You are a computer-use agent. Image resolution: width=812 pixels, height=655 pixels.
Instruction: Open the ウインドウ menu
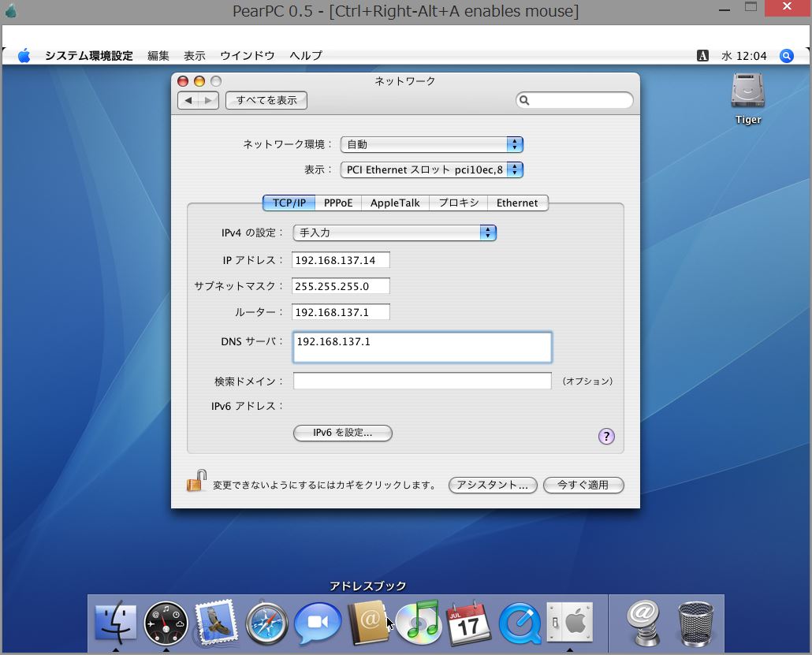[x=248, y=56]
